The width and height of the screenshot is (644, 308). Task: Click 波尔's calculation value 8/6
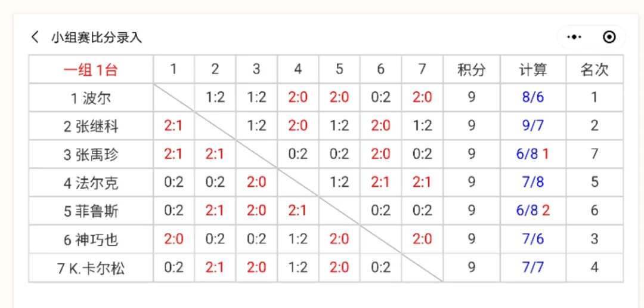pyautogui.click(x=533, y=97)
